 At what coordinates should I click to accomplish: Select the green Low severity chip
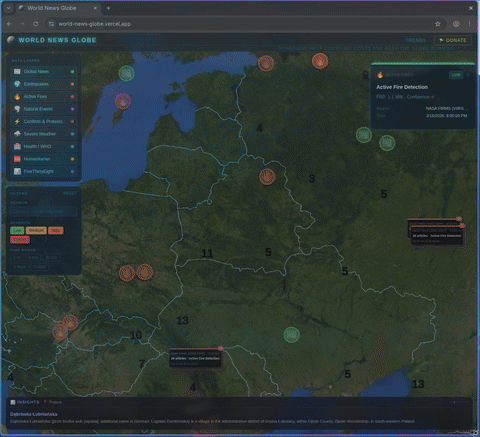(17, 230)
